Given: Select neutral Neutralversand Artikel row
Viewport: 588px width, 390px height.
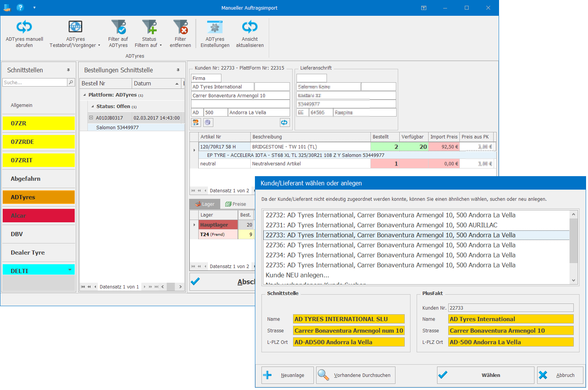Looking at the screenshot, I should click(347, 163).
